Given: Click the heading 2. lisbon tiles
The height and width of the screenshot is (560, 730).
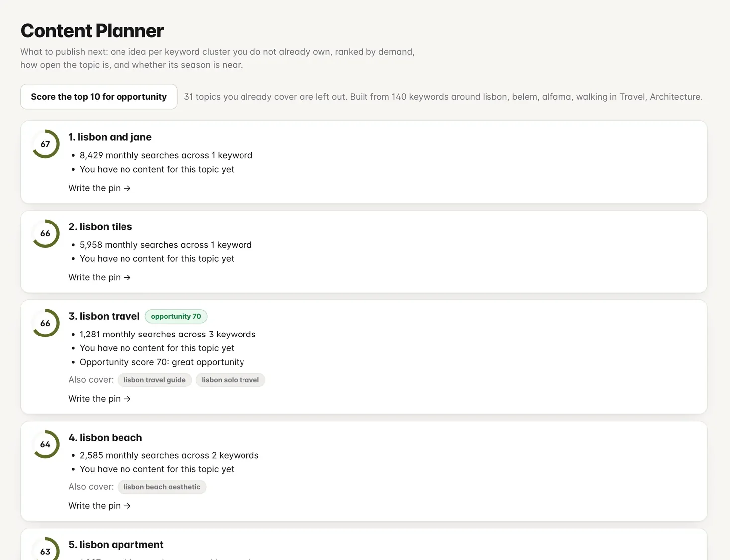Looking at the screenshot, I should pos(100,227).
